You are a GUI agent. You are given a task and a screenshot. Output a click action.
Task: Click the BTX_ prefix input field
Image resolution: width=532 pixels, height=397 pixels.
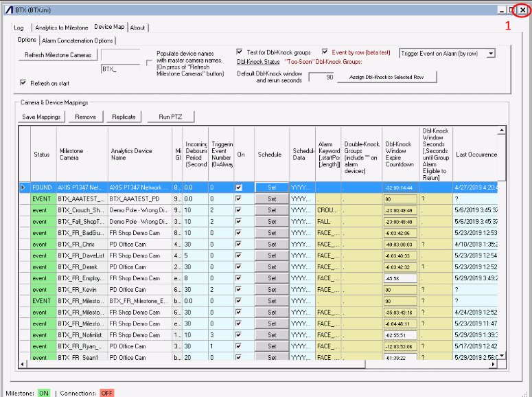pos(120,69)
